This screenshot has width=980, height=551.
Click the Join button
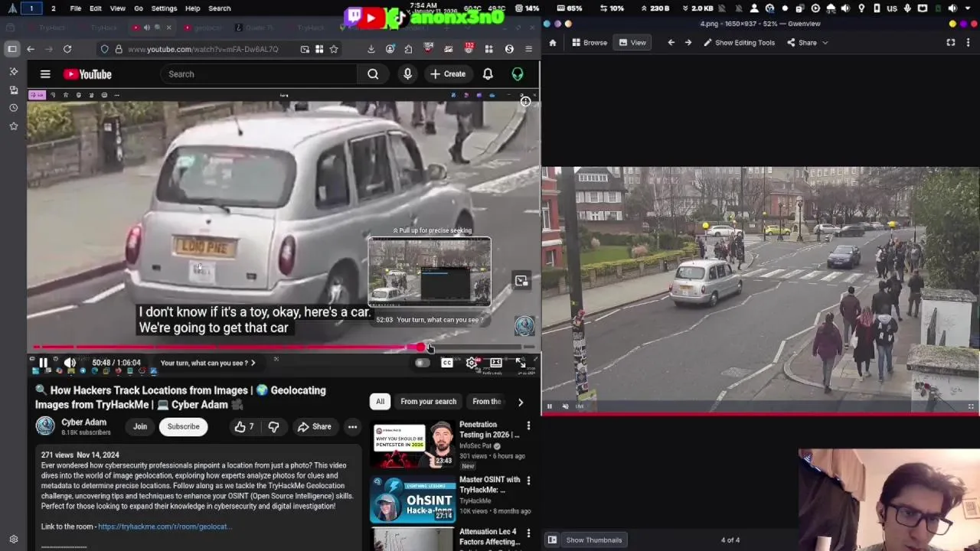140,427
